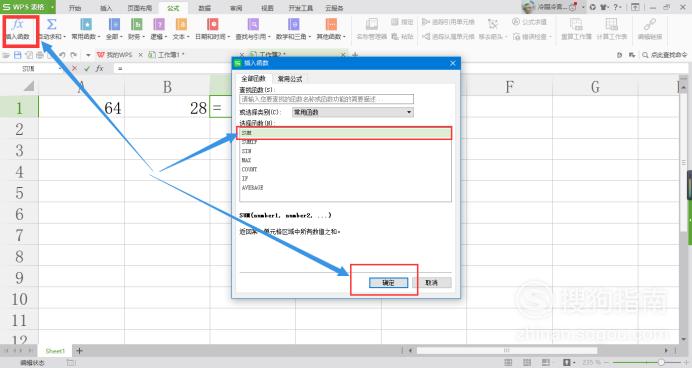Click the confirm checkmark in formula bar
Viewport: 692px width, 368px height.
[x=87, y=68]
